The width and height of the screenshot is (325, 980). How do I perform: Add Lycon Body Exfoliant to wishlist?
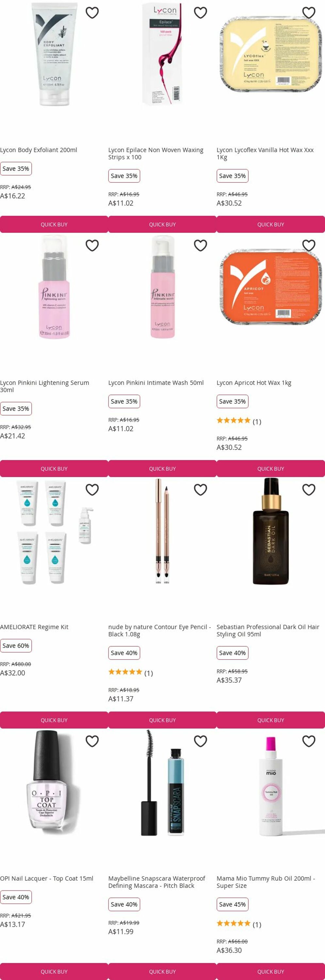tap(92, 13)
